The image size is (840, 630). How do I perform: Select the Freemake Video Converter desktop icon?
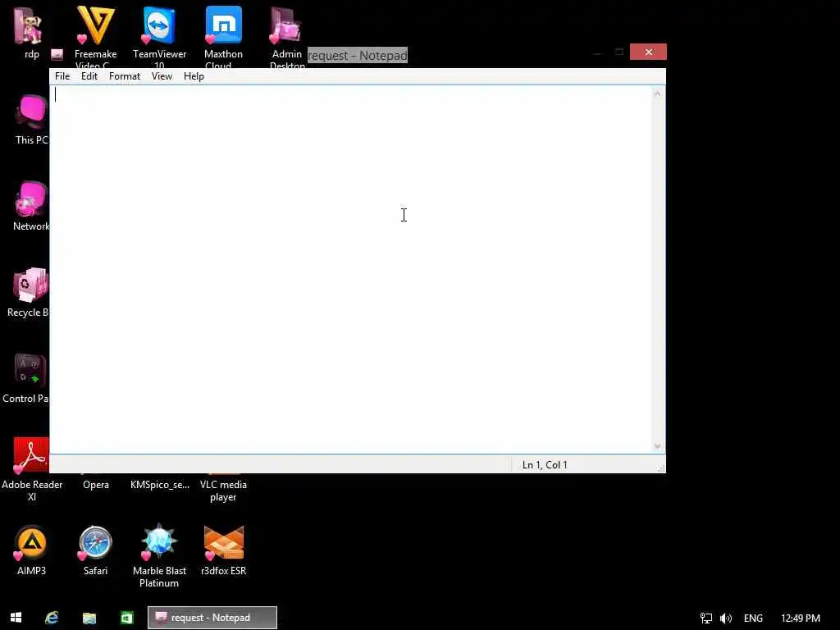click(95, 36)
